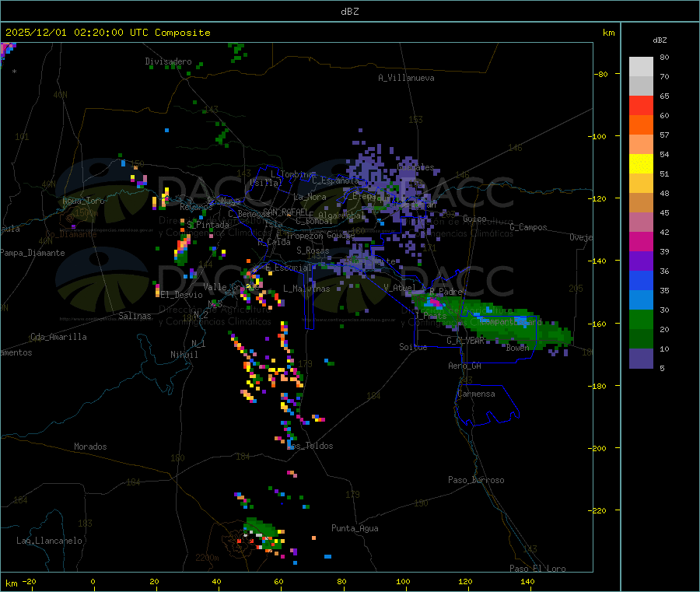Click the 'dBZ' title at the top

(349, 12)
